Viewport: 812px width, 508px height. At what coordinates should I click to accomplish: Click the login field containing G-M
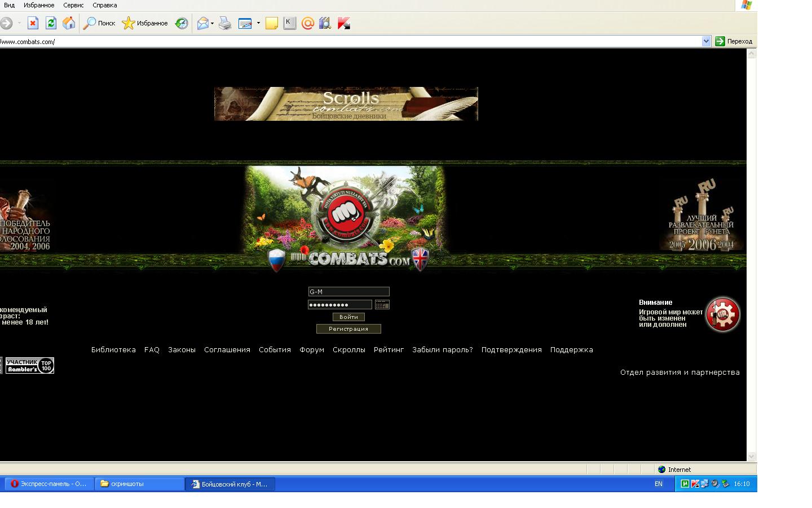[348, 292]
